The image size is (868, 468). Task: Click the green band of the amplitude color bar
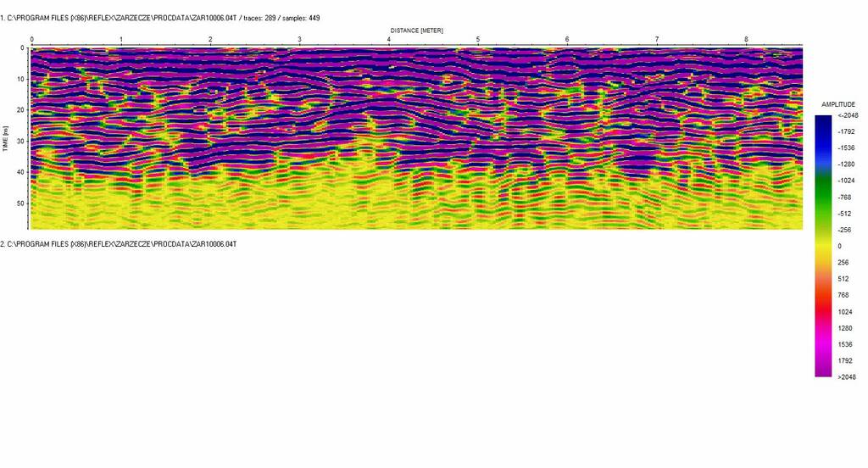click(823, 187)
